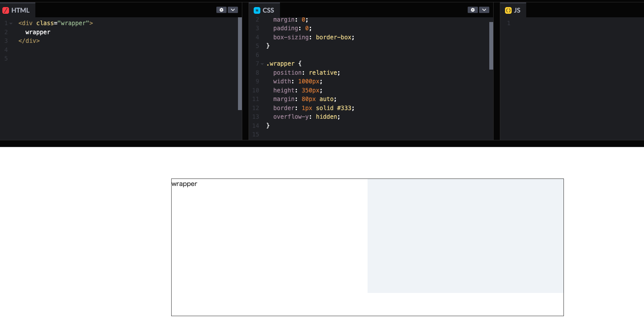Screen dimensions: 644x324
Task: Click the 'overflow-y: hidden;' line
Action: tap(307, 117)
